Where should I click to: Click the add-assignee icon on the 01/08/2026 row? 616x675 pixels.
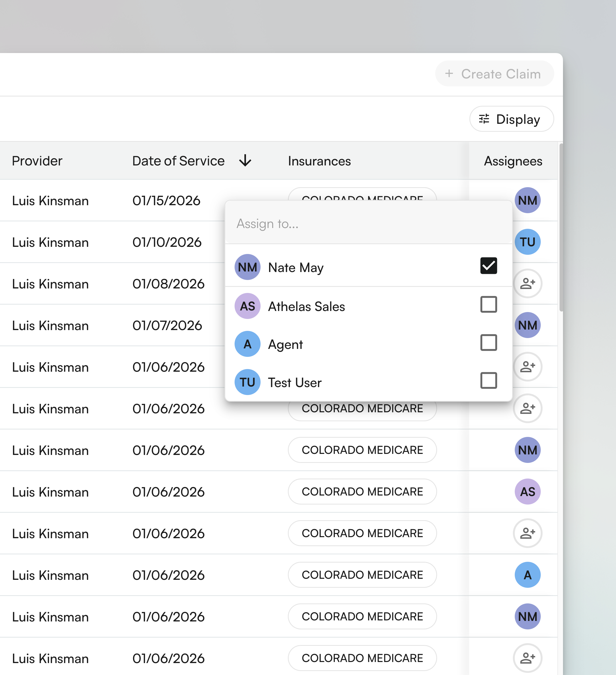(x=527, y=284)
